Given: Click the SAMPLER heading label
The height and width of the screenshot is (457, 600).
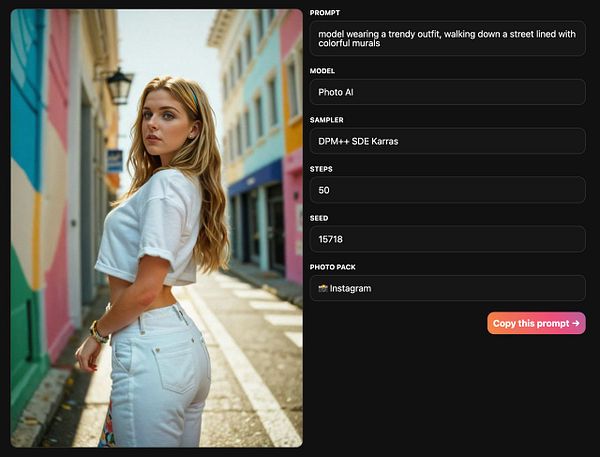Looking at the screenshot, I should point(326,120).
